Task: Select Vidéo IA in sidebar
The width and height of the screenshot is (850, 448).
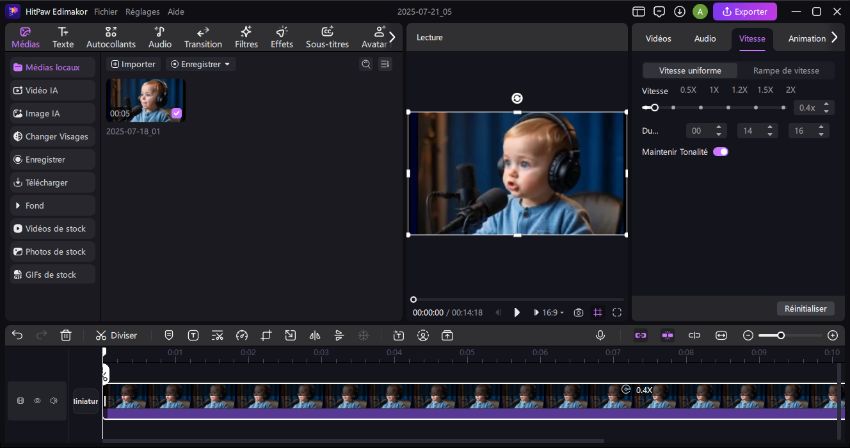Action: (52, 91)
